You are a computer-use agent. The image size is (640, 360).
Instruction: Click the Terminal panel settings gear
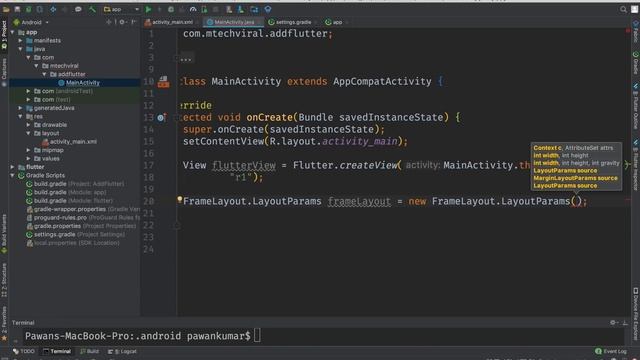613,322
